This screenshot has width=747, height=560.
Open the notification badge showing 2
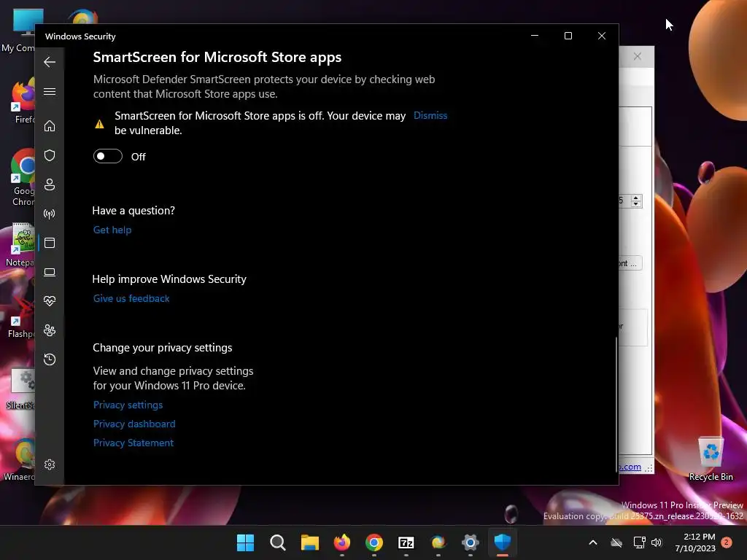[727, 542]
